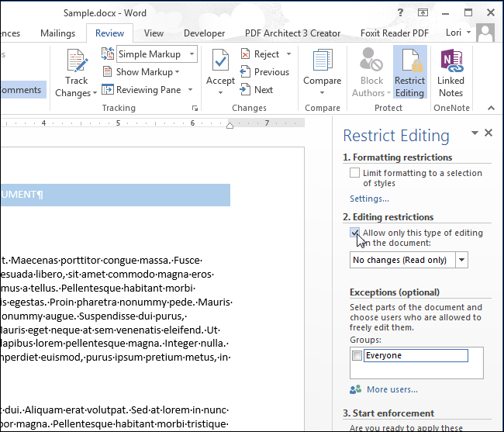
Task: Click the display for review markup icon
Action: tap(107, 54)
